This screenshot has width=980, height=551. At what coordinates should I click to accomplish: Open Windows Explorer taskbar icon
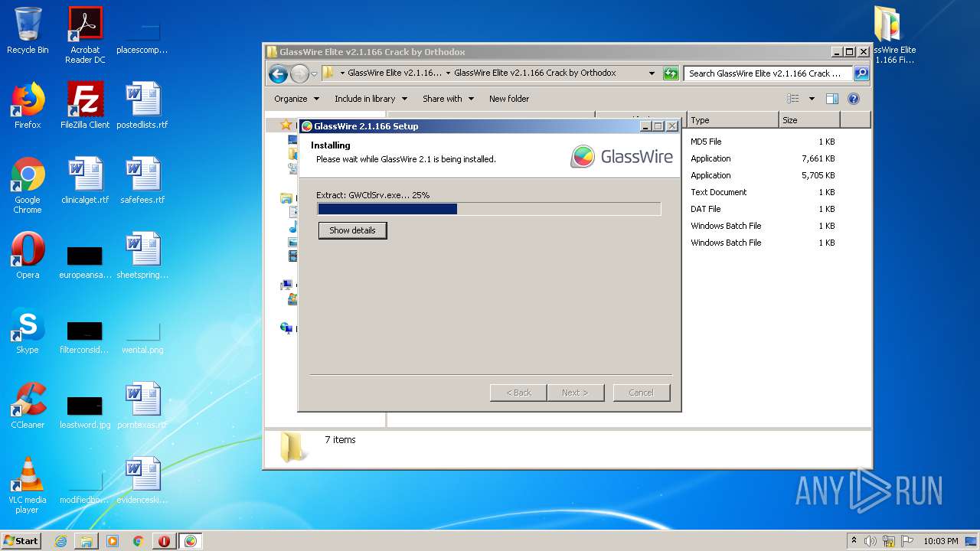[x=87, y=541]
